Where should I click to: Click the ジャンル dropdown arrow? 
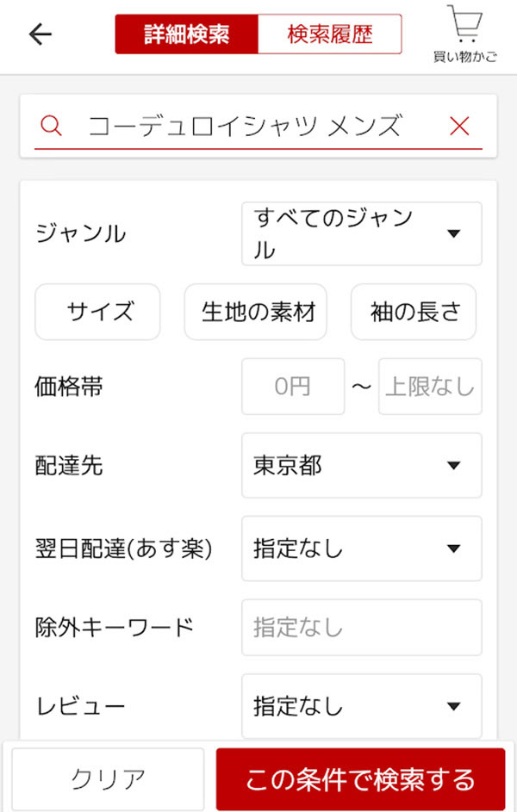[454, 233]
